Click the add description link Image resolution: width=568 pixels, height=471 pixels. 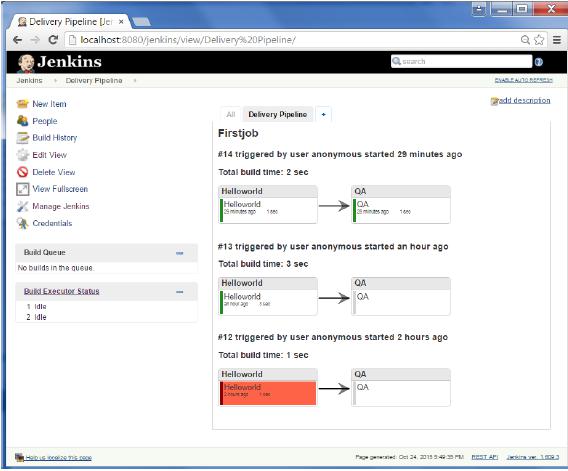tap(525, 100)
